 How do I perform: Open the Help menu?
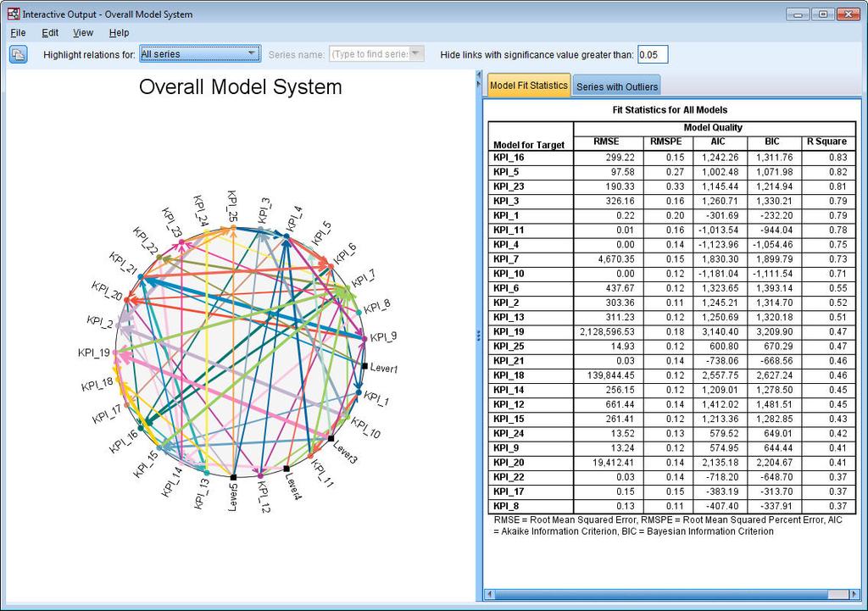[x=119, y=33]
